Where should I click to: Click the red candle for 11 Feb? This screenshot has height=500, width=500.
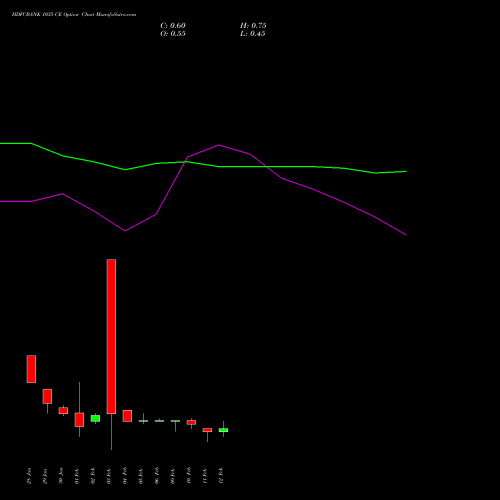pyautogui.click(x=207, y=430)
